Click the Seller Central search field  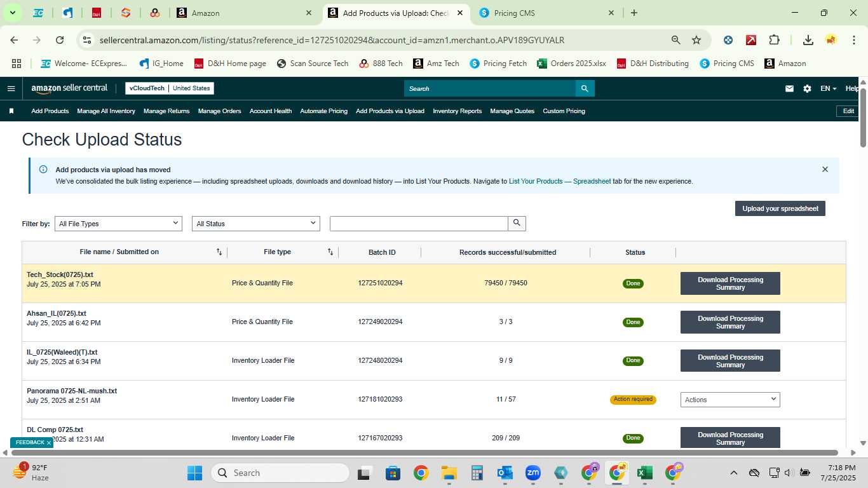(490, 88)
